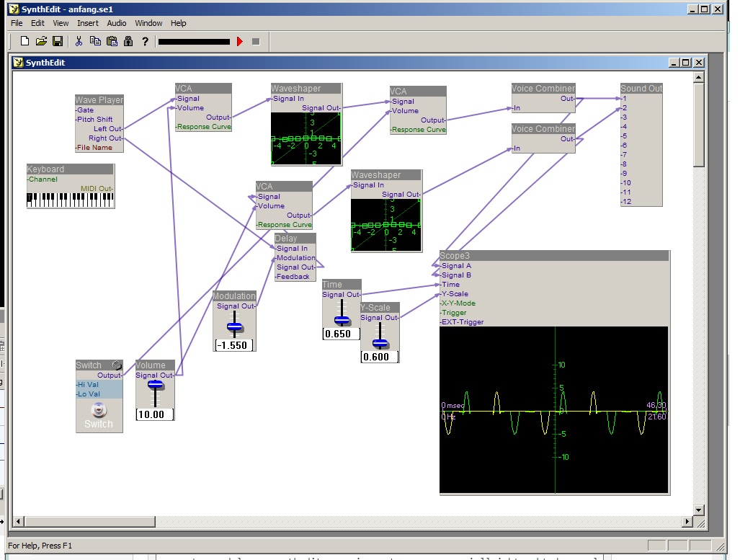The width and height of the screenshot is (740, 560).
Task: Create a new file with toolbar icon
Action: point(25,41)
